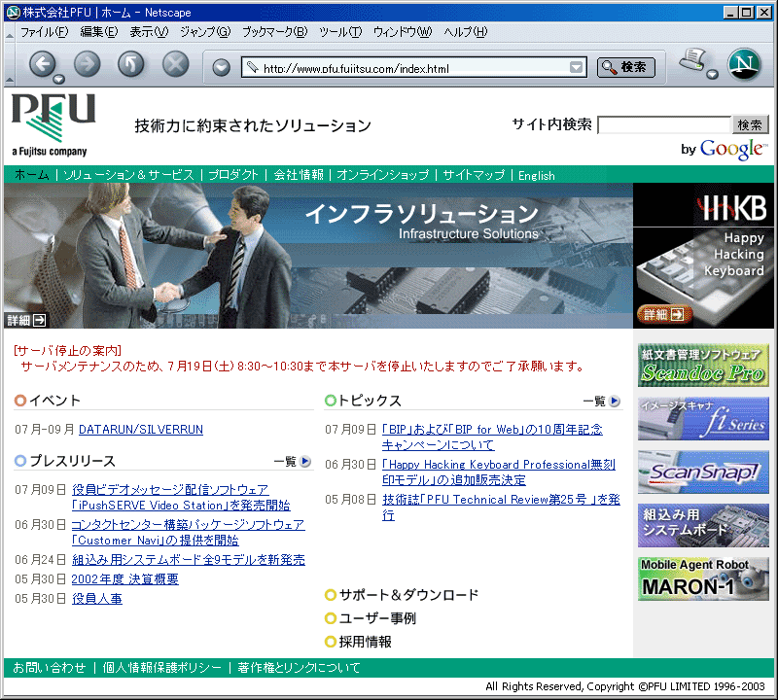Click the PFU company logo
Viewport: 778px width, 700px height.
[x=53, y=124]
